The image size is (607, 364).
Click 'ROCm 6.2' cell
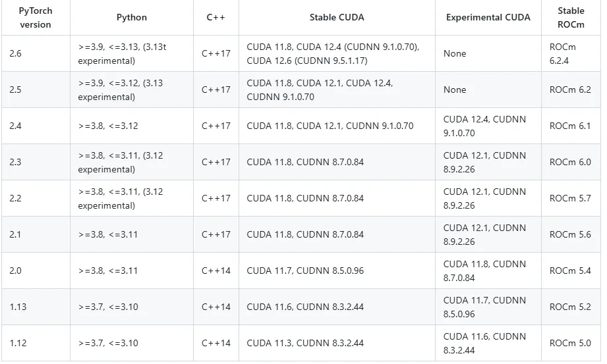point(571,90)
